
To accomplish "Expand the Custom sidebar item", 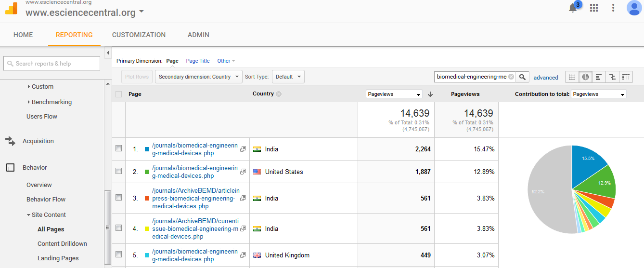I will pos(40,87).
